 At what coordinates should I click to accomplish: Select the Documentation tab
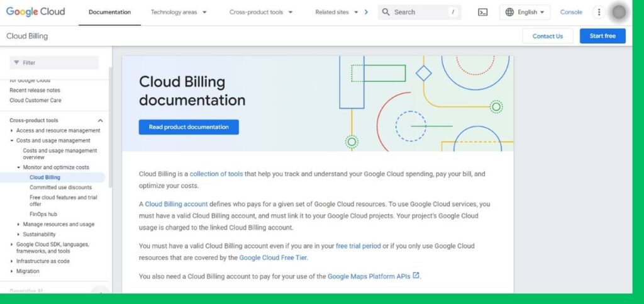pos(109,13)
